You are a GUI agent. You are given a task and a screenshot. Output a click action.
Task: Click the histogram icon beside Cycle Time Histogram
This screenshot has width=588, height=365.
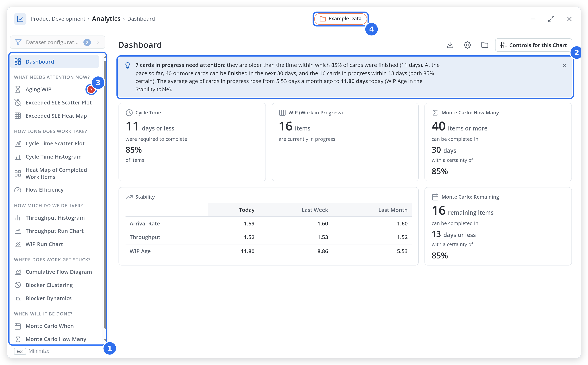(18, 157)
